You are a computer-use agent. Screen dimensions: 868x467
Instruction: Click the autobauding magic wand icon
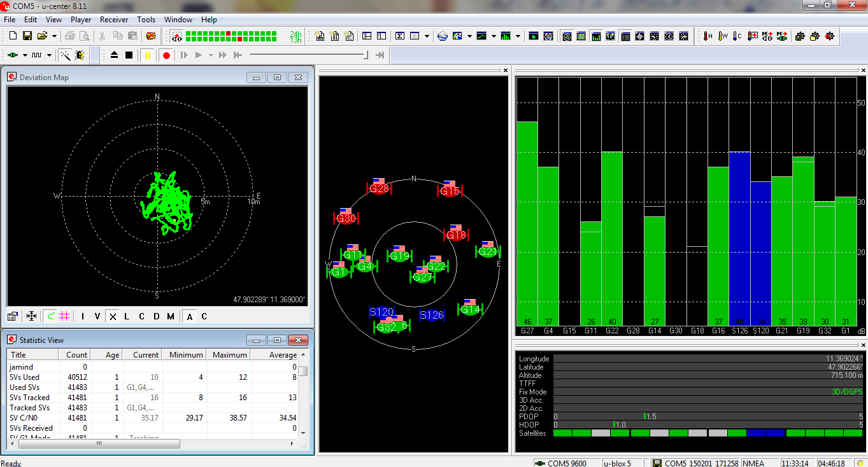pyautogui.click(x=66, y=55)
